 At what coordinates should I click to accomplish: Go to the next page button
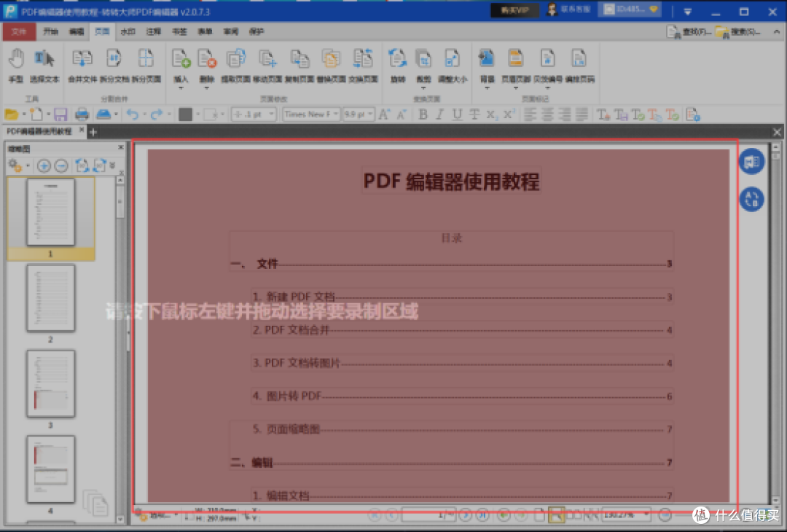pyautogui.click(x=465, y=515)
